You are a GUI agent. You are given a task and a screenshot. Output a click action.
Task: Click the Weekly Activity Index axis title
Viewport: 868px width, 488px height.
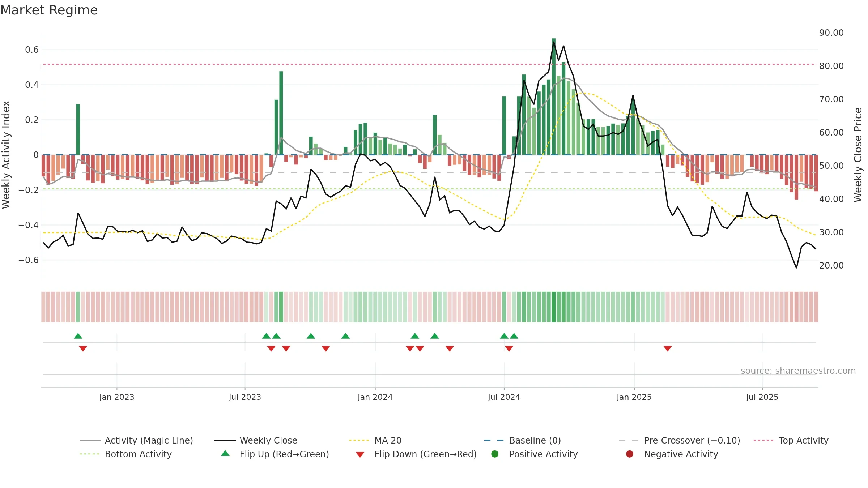pyautogui.click(x=6, y=155)
